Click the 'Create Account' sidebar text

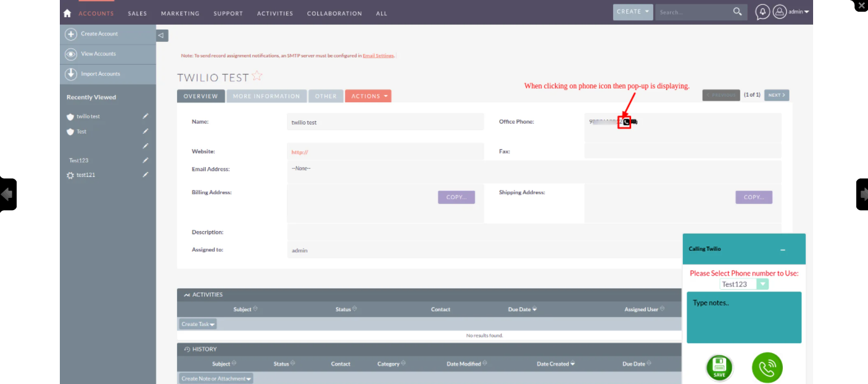point(99,34)
